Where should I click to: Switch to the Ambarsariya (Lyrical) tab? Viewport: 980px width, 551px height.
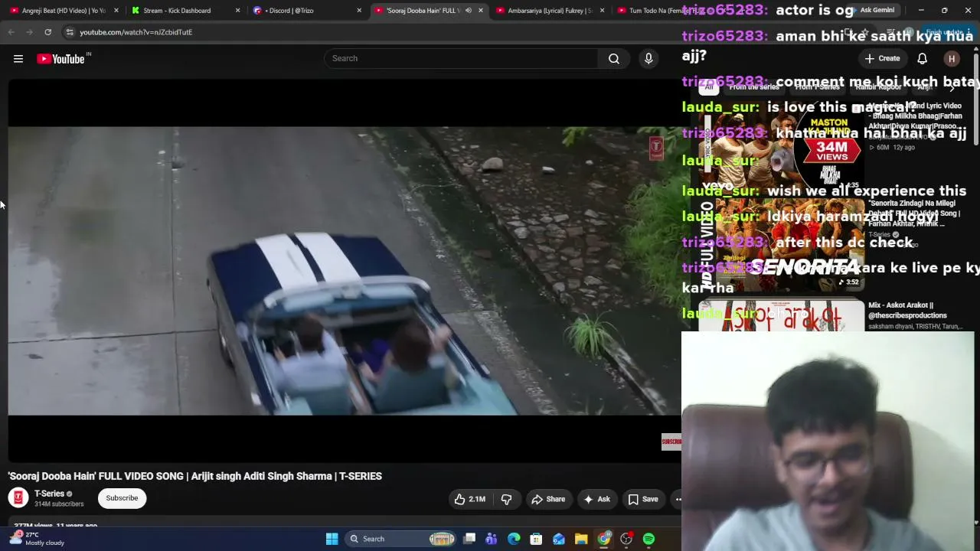coord(546,11)
